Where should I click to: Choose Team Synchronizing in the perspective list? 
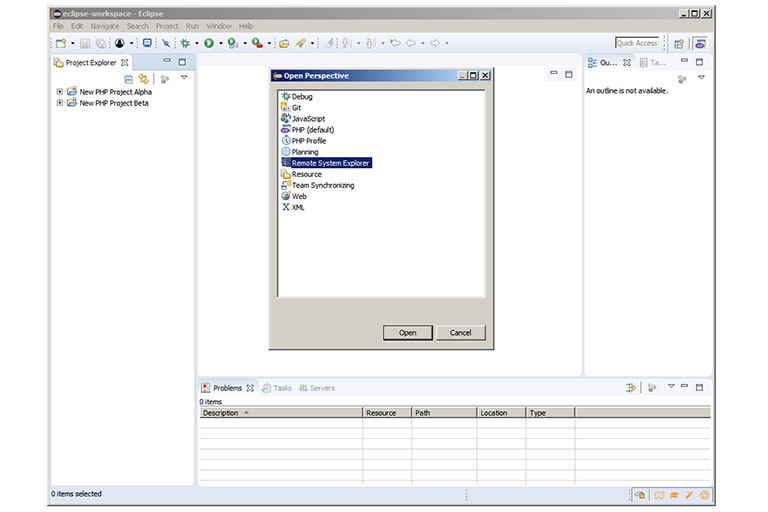click(323, 185)
